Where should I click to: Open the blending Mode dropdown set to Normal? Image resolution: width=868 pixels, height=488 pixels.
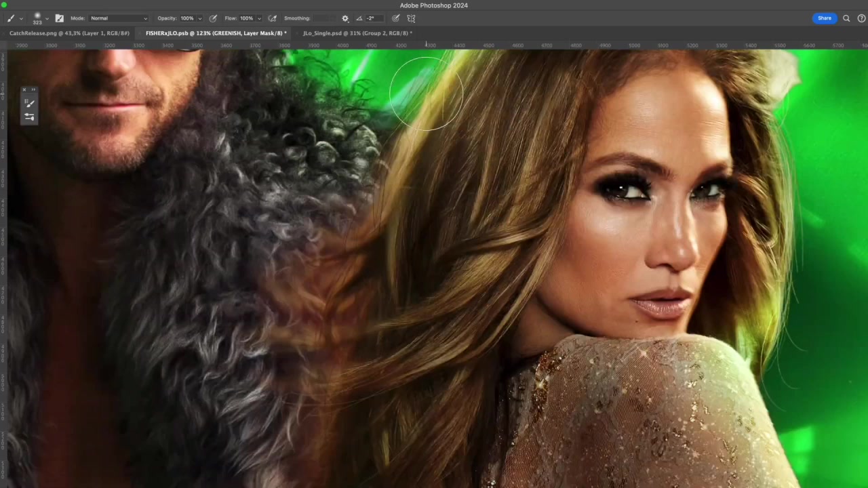click(x=119, y=18)
